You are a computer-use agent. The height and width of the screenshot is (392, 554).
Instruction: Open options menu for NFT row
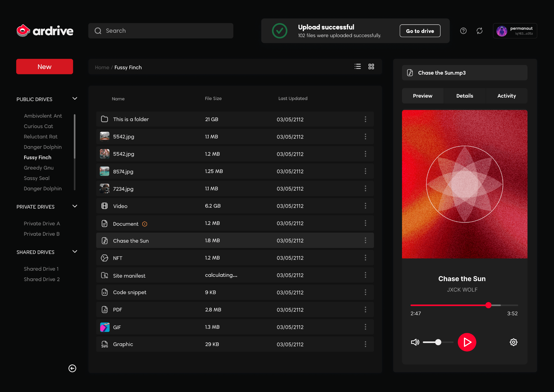[365, 258]
